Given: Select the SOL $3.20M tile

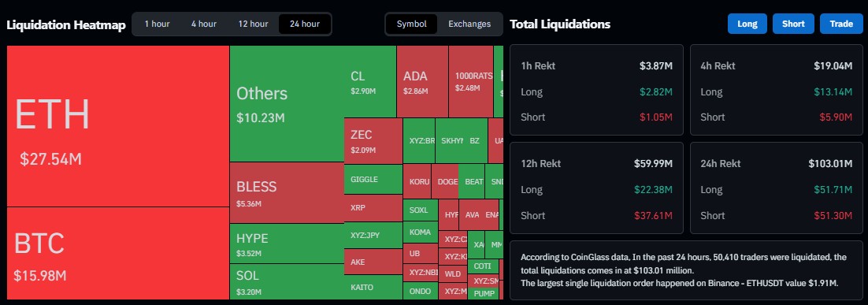Looking at the screenshot, I should point(287,282).
